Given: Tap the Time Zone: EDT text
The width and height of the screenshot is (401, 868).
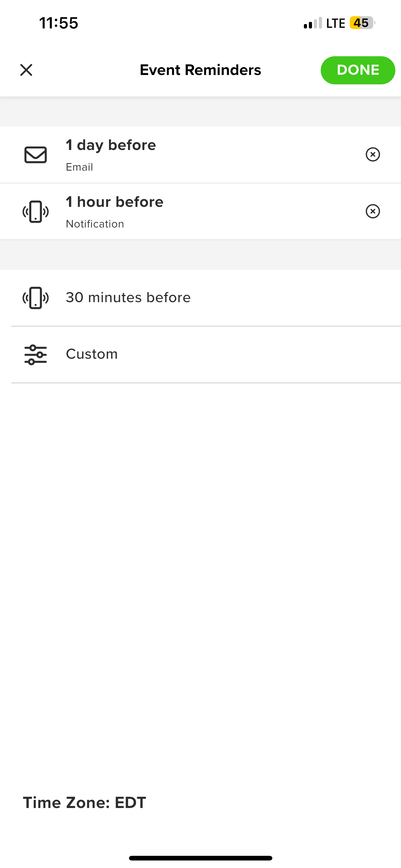Looking at the screenshot, I should click(85, 802).
